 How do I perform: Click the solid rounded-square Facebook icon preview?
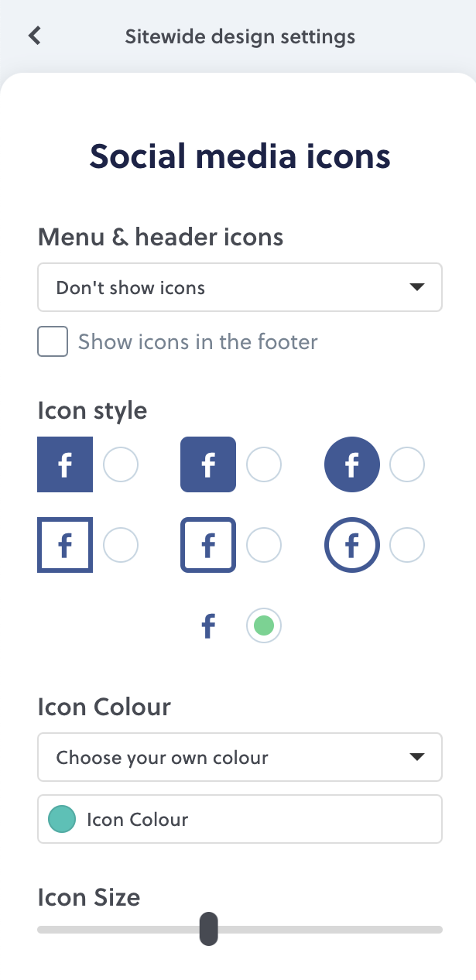pyautogui.click(x=208, y=464)
